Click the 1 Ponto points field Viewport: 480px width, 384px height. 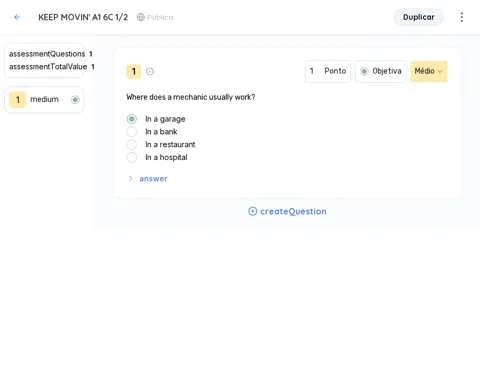[x=328, y=71]
